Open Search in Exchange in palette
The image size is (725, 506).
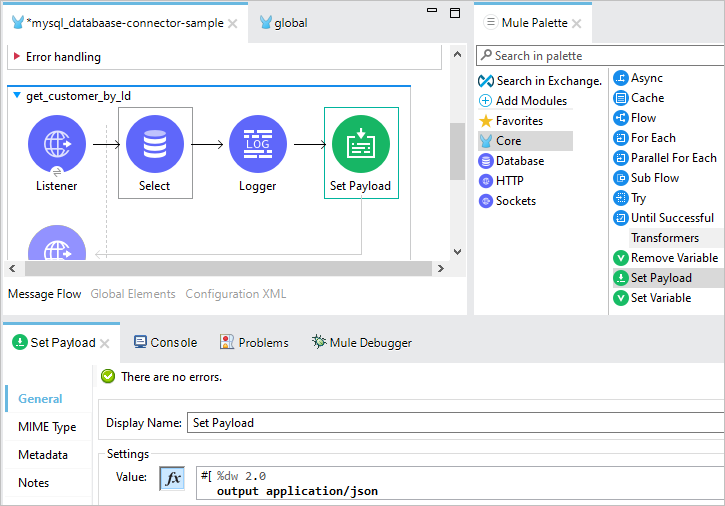click(x=540, y=81)
